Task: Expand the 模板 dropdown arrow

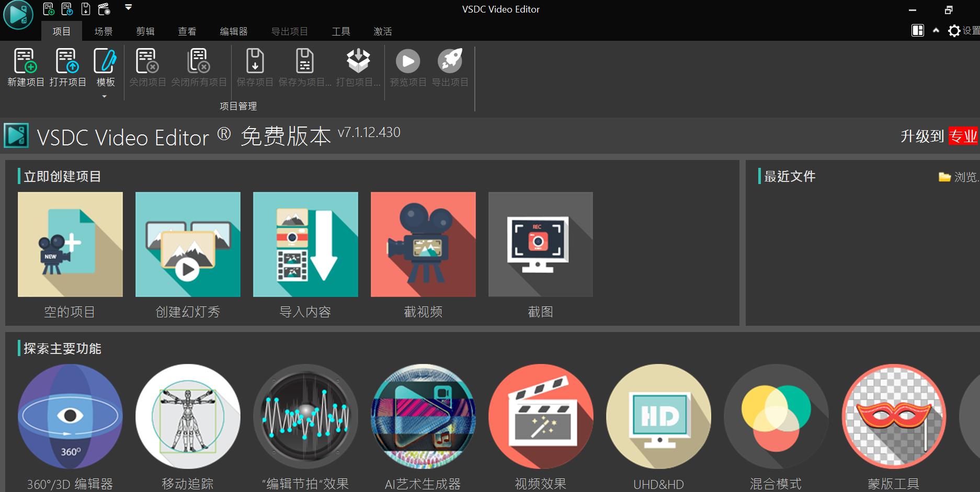Action: [x=105, y=96]
